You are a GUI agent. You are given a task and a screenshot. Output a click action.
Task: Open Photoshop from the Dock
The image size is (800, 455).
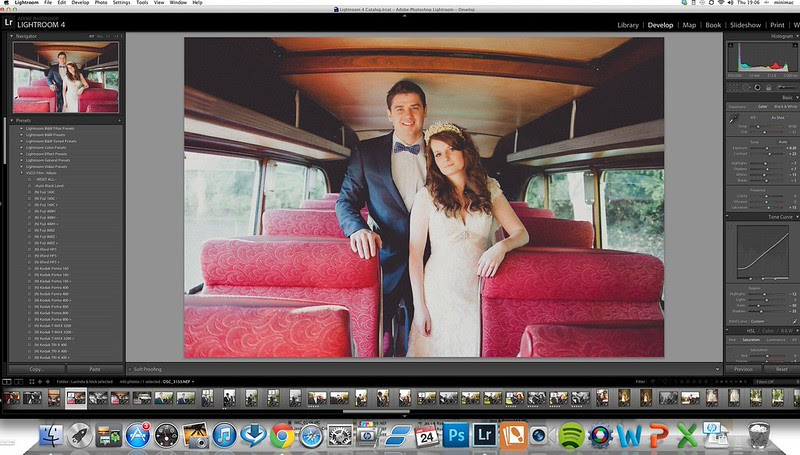[456, 436]
